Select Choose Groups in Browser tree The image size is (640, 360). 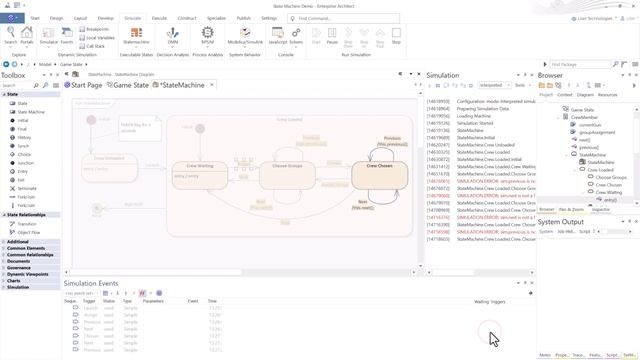pyautogui.click(x=611, y=177)
